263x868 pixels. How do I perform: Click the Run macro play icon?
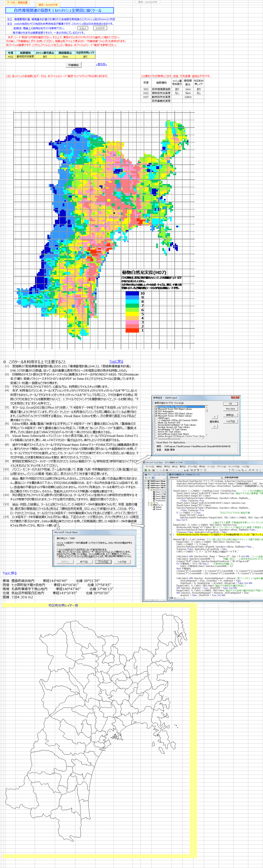pos(179,470)
